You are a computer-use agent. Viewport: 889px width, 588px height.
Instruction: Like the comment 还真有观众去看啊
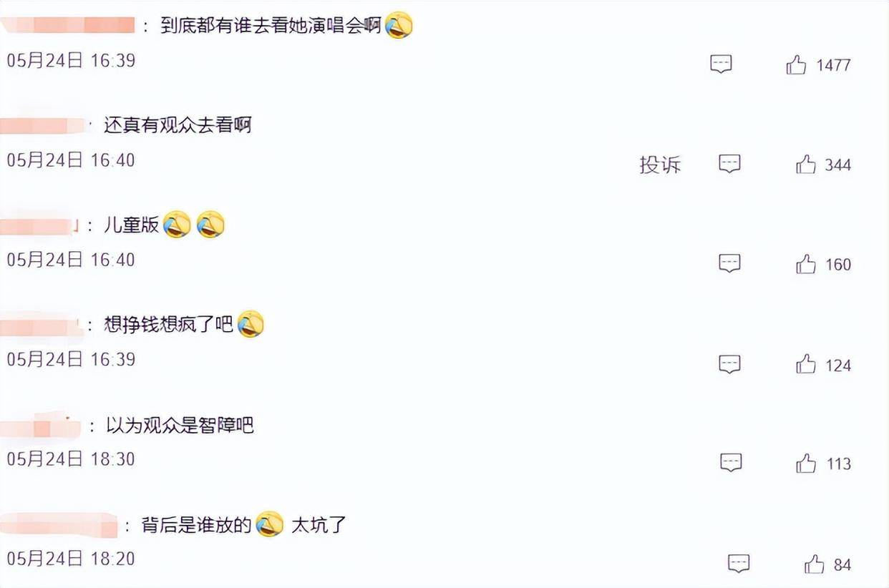[806, 165]
